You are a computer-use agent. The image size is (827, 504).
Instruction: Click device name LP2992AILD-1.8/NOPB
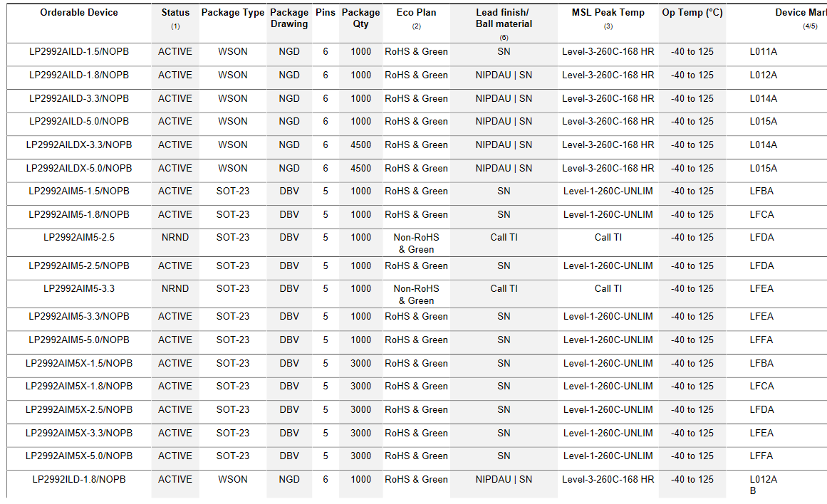click(79, 75)
